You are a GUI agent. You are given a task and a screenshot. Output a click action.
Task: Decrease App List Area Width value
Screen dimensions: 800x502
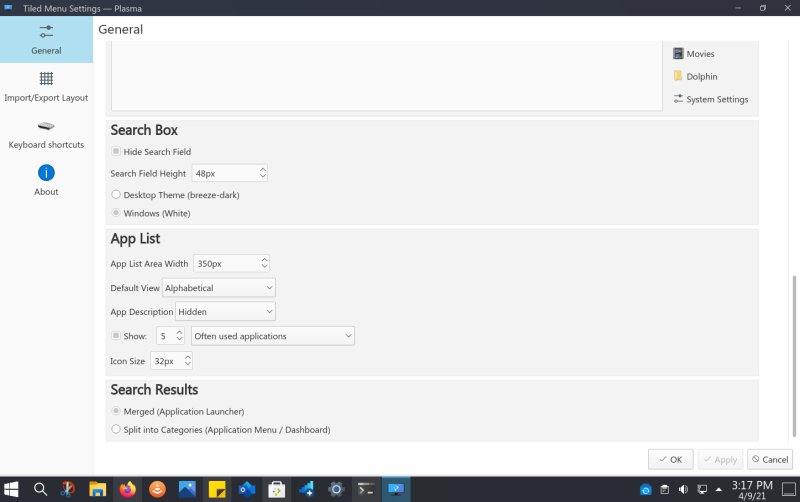point(264,267)
